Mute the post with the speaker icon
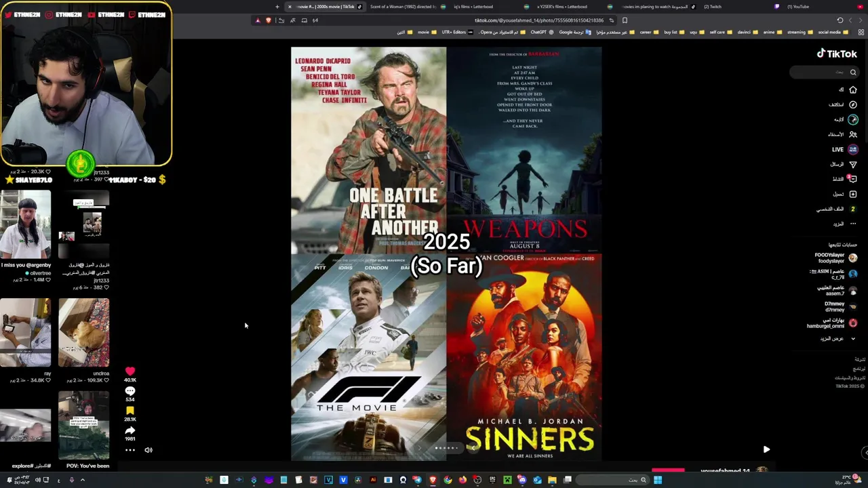 149,450
